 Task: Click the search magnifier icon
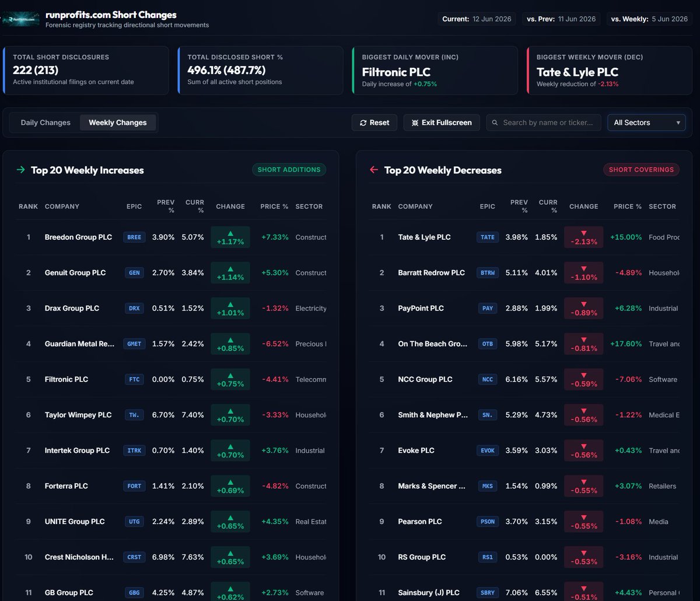[x=495, y=123]
